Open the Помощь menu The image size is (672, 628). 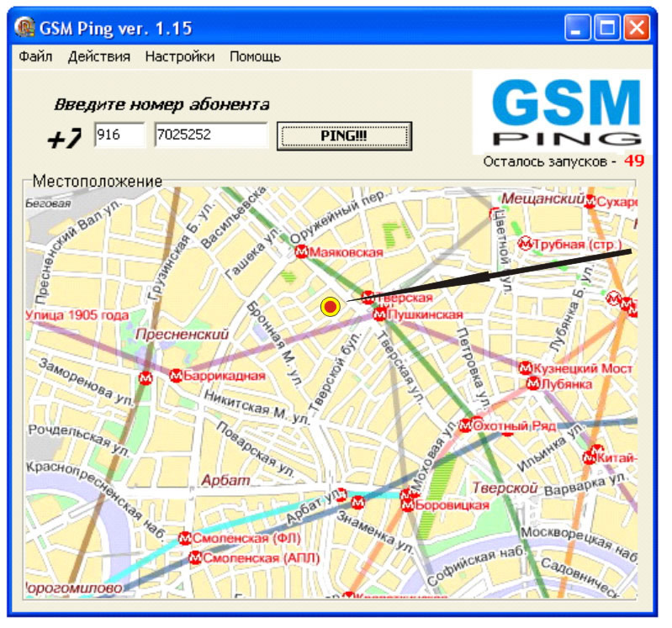pyautogui.click(x=256, y=56)
